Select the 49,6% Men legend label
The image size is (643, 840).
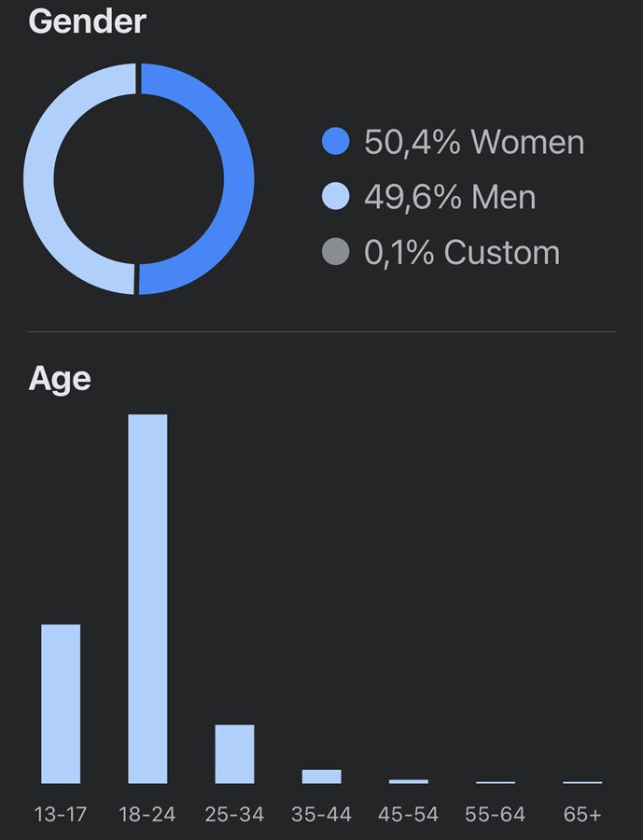(450, 197)
